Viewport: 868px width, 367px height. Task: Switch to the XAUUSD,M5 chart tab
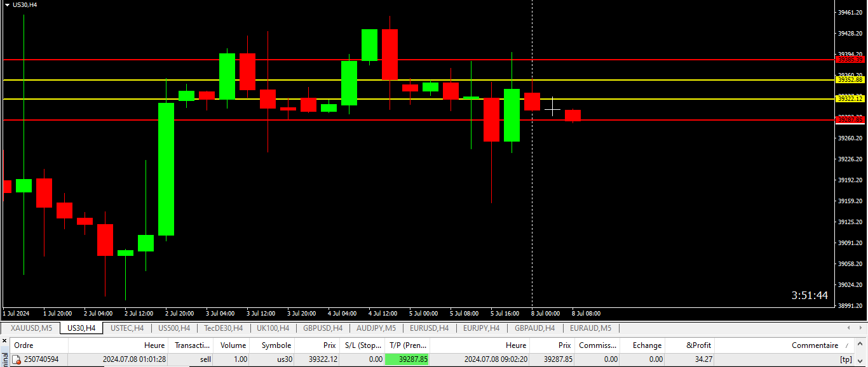(32, 328)
